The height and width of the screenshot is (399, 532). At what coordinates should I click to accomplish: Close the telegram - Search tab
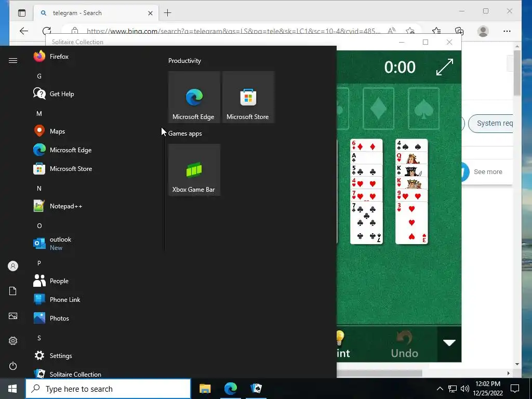(x=150, y=13)
